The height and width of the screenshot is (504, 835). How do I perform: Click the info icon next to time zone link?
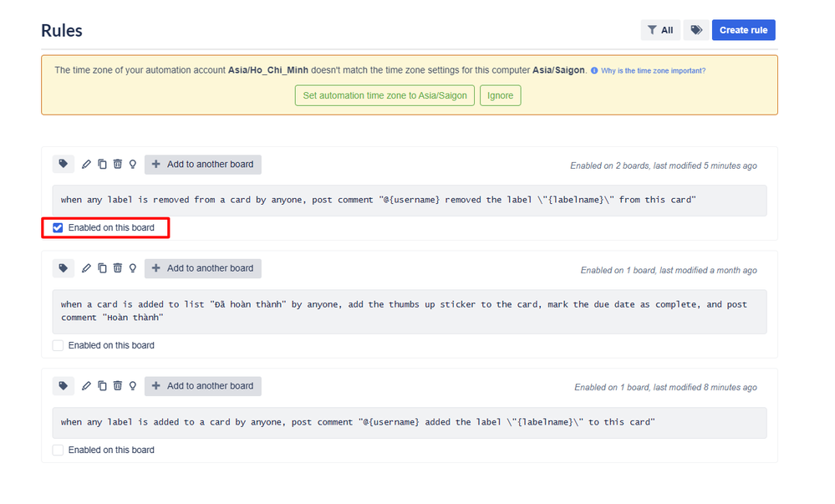[x=594, y=70]
